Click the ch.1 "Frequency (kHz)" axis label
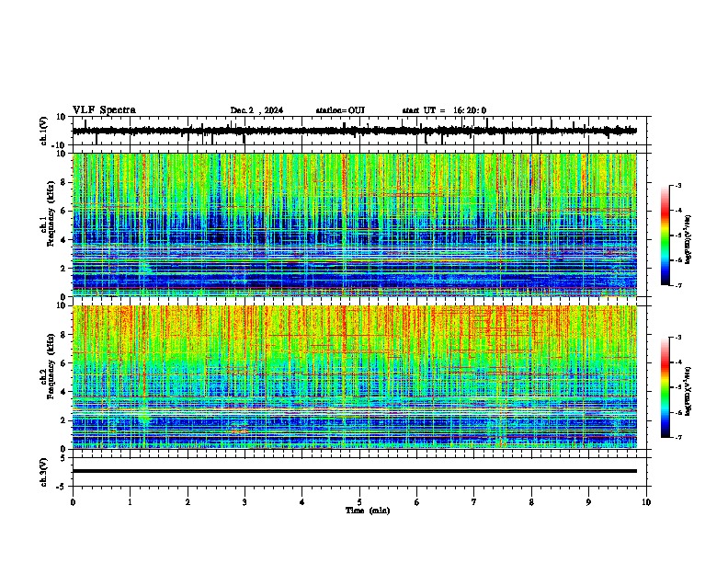 (x=51, y=213)
